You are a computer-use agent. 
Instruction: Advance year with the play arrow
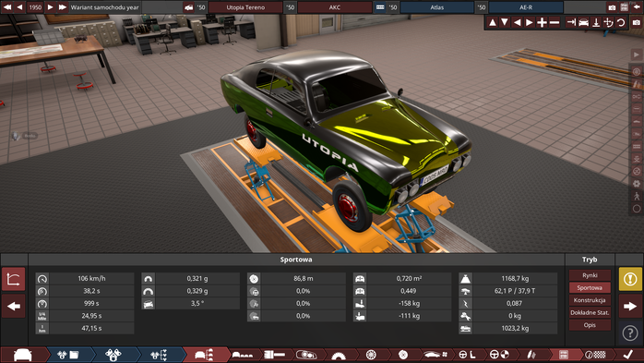click(x=50, y=7)
